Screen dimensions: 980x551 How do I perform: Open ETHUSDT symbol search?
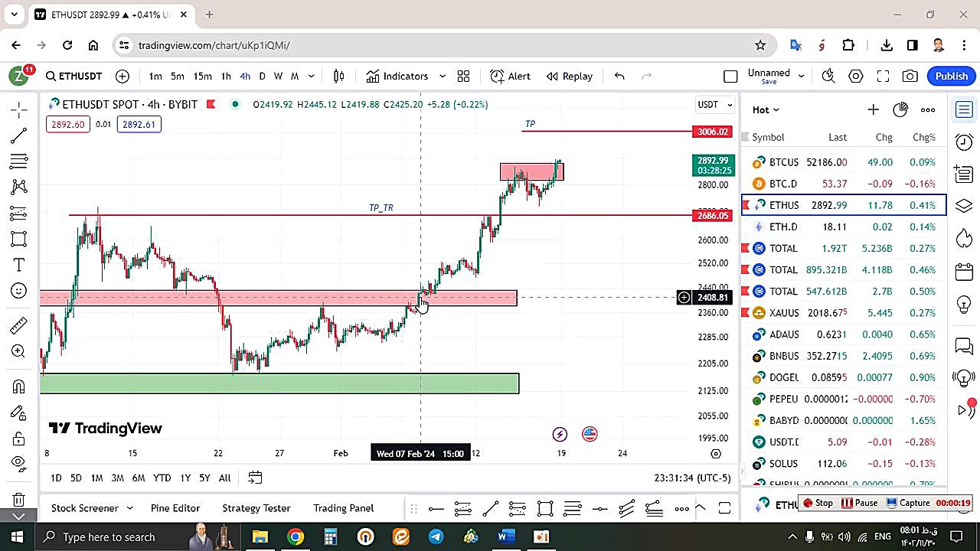[73, 76]
